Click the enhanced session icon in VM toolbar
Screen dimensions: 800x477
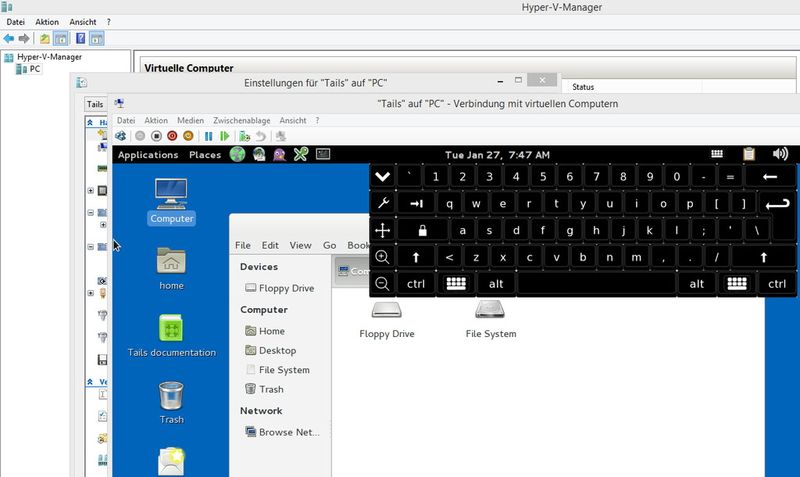coord(281,136)
